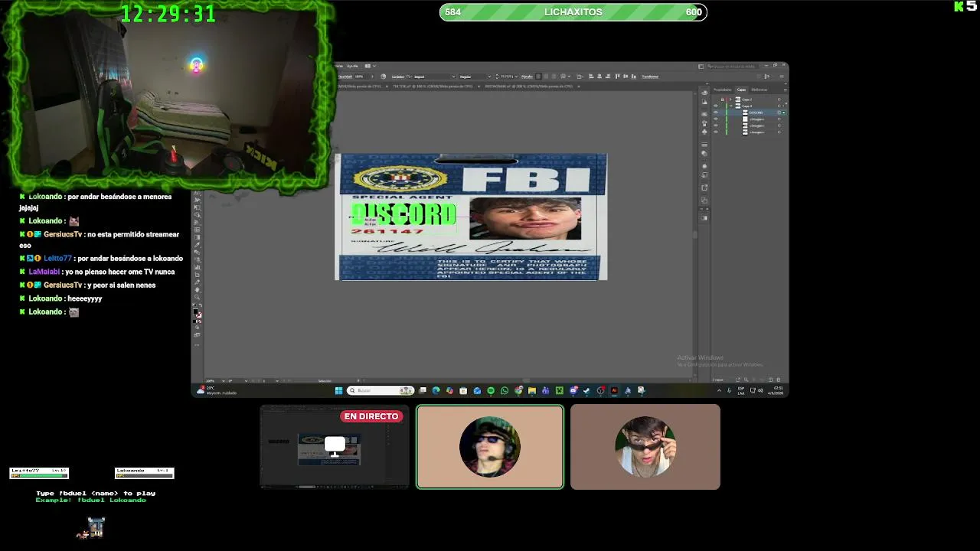
Task: Open control bar options menu icon
Action: coord(782,77)
